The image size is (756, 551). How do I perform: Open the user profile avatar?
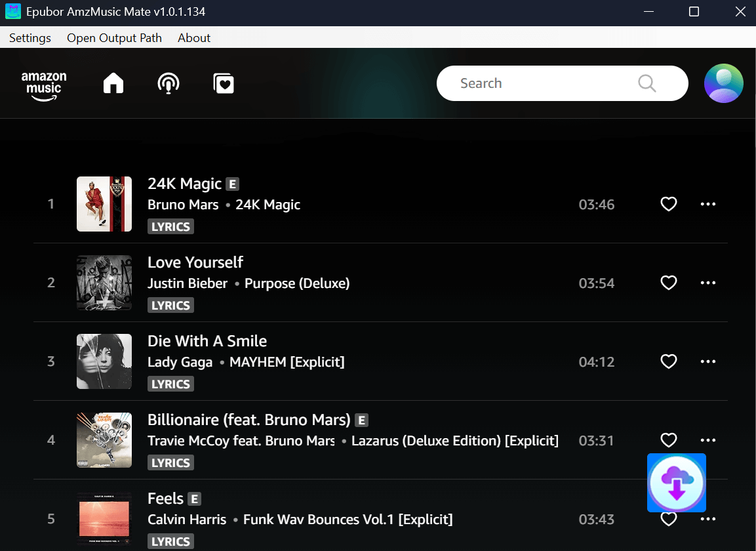[x=723, y=83]
